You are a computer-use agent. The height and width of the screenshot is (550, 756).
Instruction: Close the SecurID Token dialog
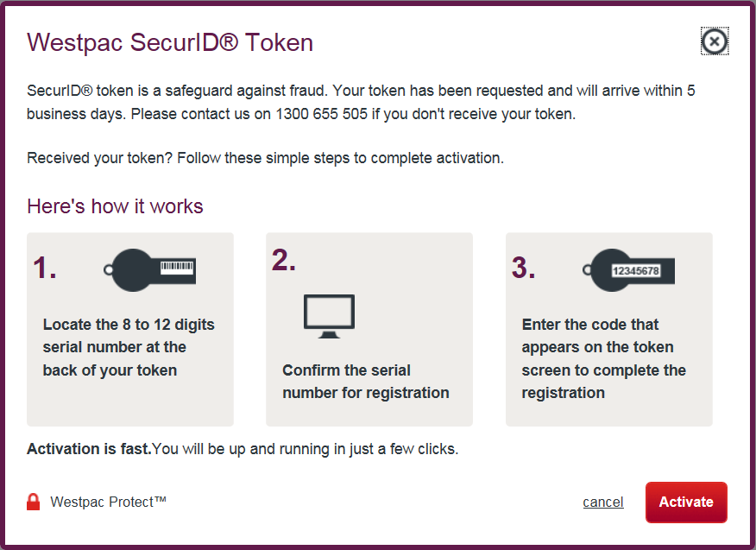pos(714,41)
